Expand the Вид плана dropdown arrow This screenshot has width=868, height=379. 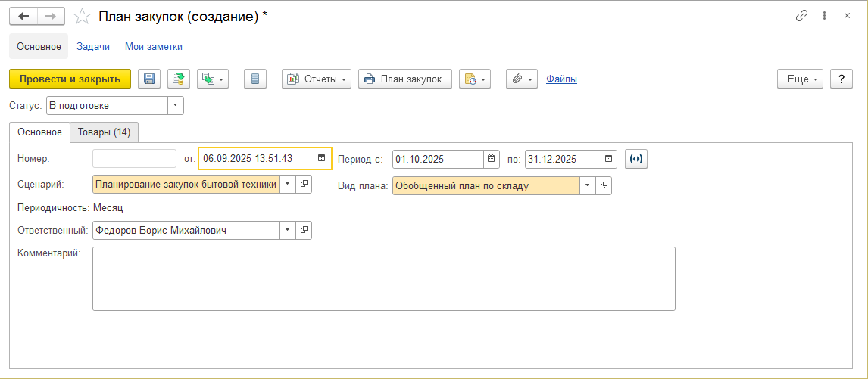(587, 185)
